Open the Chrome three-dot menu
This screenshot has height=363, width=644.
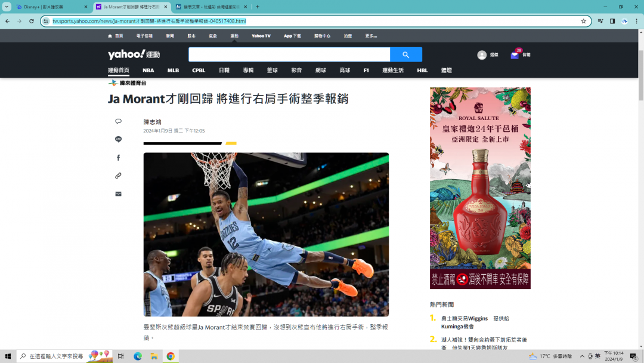point(637,21)
